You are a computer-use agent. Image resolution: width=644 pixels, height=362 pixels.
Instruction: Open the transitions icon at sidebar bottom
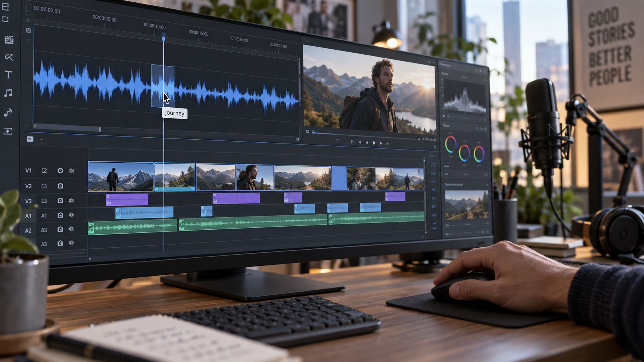click(8, 131)
